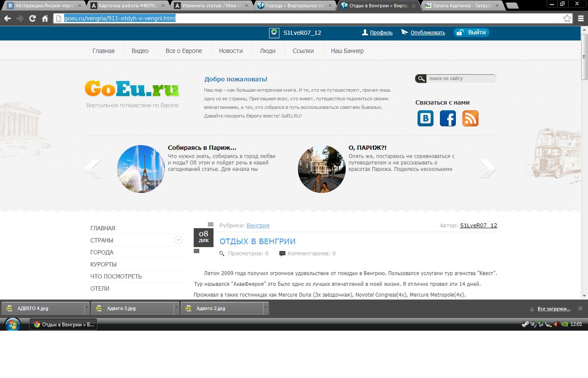Image resolution: width=588 pixels, height=378 pixels.
Task: Open dropdown for Адвего 2.jpg download
Action: [266, 308]
